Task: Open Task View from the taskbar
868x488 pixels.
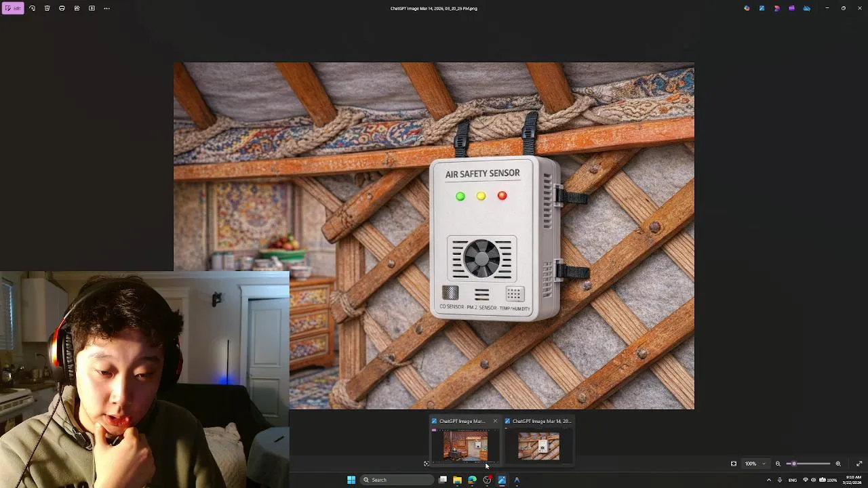Action: coord(443,480)
